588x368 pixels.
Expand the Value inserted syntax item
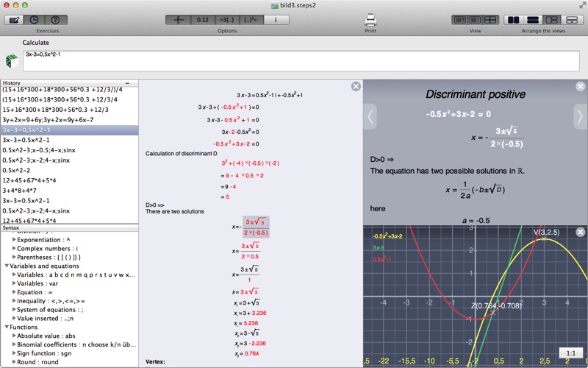[x=14, y=319]
